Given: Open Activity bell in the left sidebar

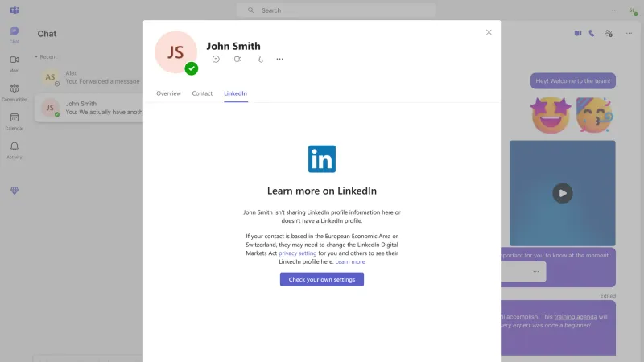Looking at the screenshot, I should pyautogui.click(x=14, y=150).
